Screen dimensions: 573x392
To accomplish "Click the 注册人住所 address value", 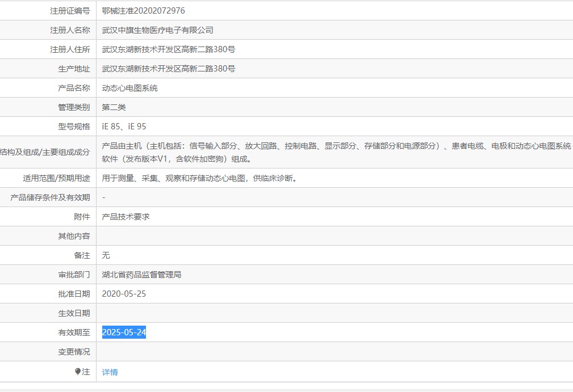I will point(169,49).
